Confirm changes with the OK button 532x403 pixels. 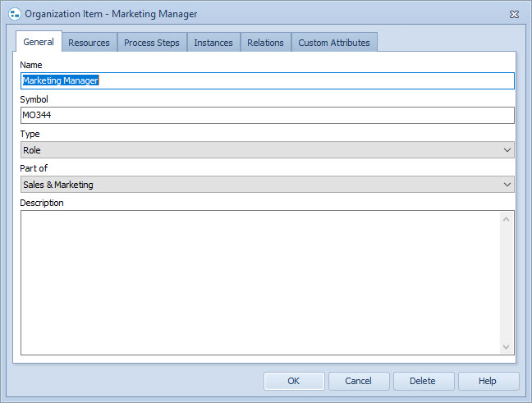click(x=294, y=381)
